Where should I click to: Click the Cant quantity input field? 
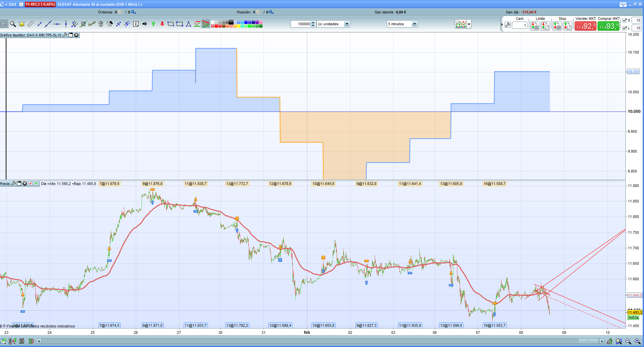[520, 25]
